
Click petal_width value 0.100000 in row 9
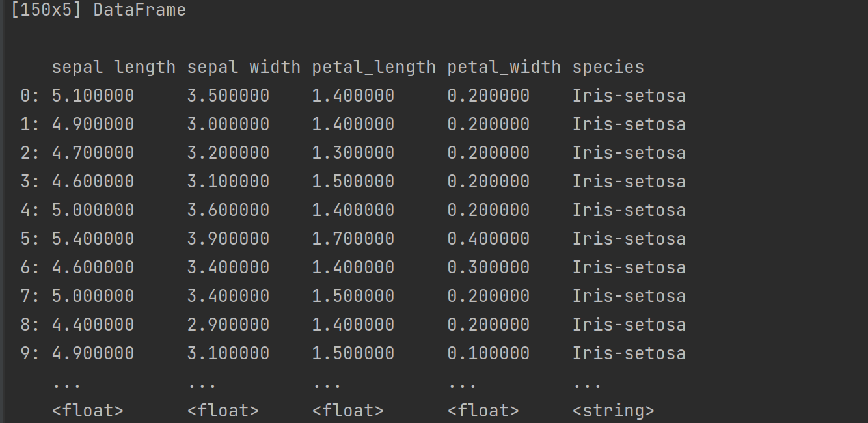point(489,353)
